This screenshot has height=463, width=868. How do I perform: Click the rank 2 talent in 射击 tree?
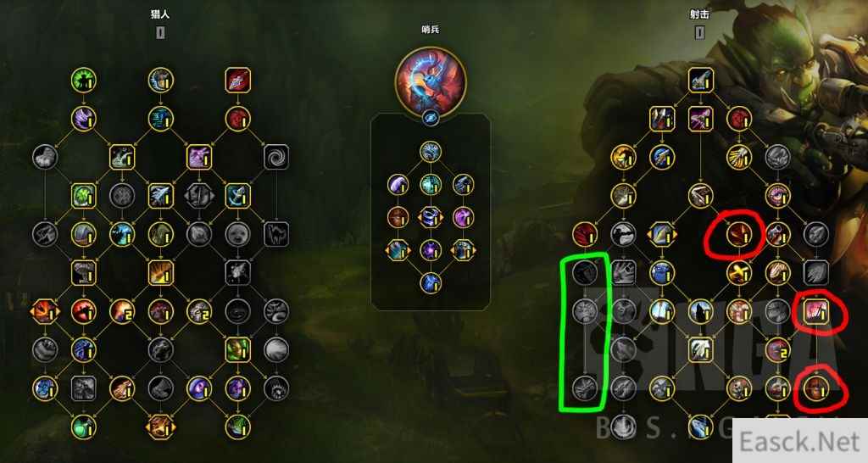tap(778, 349)
